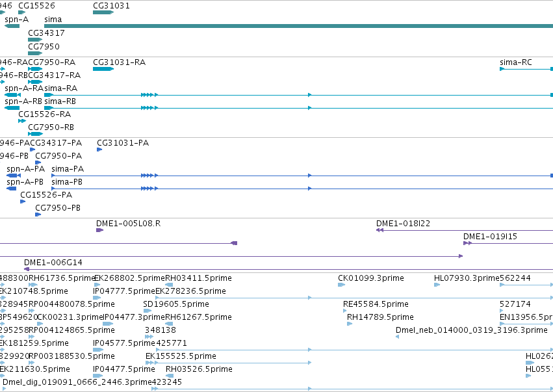Screen dimensions: 553x392
Task: Select the sima-RA transcript label
Action: tap(60, 88)
